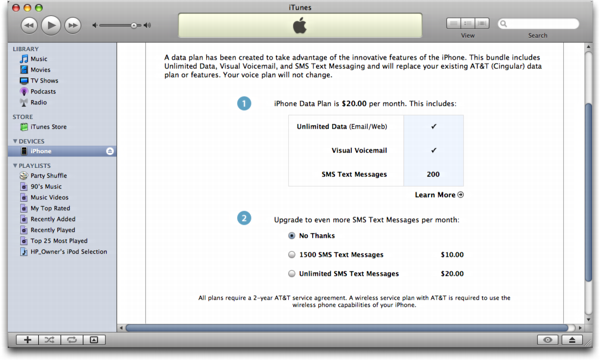The width and height of the screenshot is (600, 360).
Task: Show artwork viewer button
Action: point(94,340)
